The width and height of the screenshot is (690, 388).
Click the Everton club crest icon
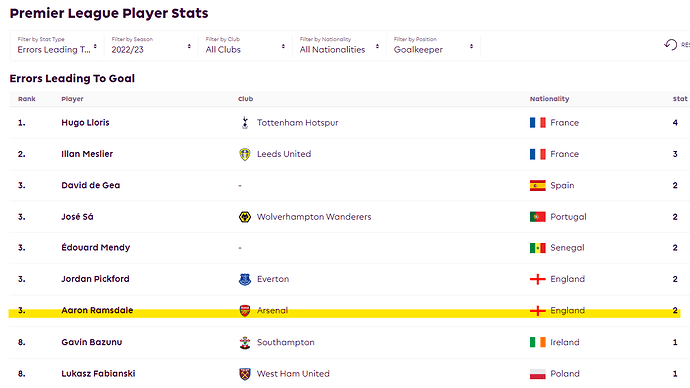(245, 279)
